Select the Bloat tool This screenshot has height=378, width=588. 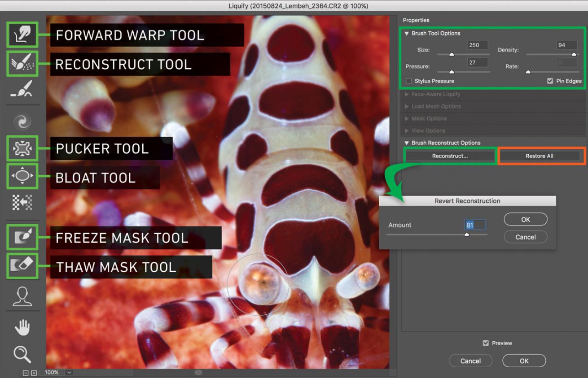[22, 176]
